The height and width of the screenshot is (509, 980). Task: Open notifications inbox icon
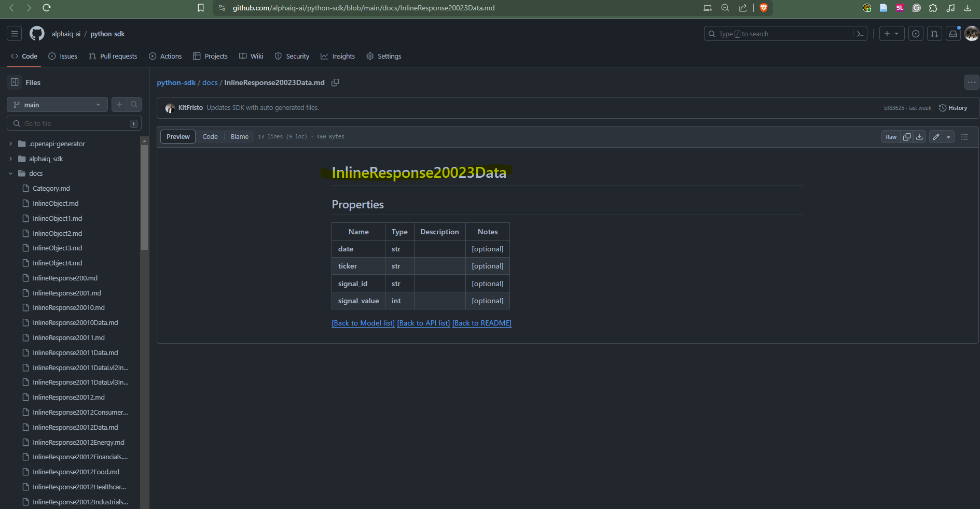[x=953, y=34]
